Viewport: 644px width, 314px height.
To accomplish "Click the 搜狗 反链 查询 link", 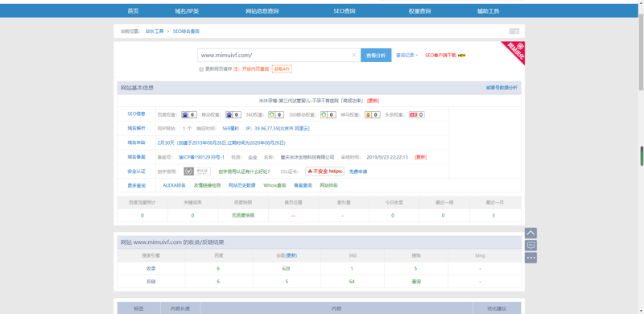I will tap(416, 282).
